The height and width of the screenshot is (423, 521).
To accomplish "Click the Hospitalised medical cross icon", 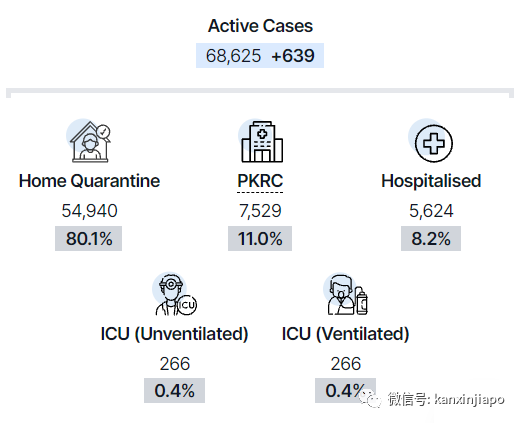I will coord(431,141).
